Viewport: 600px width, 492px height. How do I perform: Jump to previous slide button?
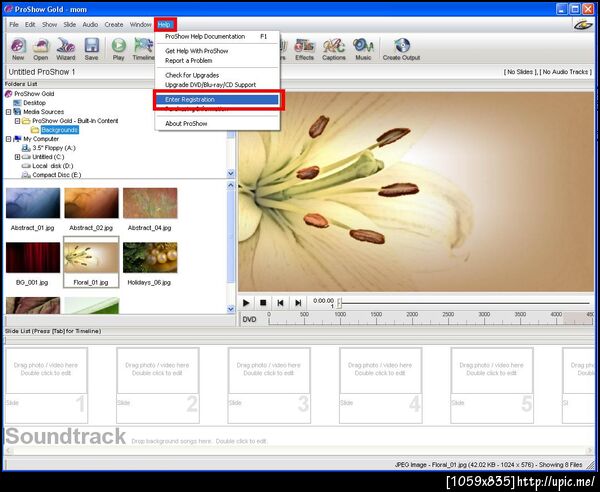point(280,303)
